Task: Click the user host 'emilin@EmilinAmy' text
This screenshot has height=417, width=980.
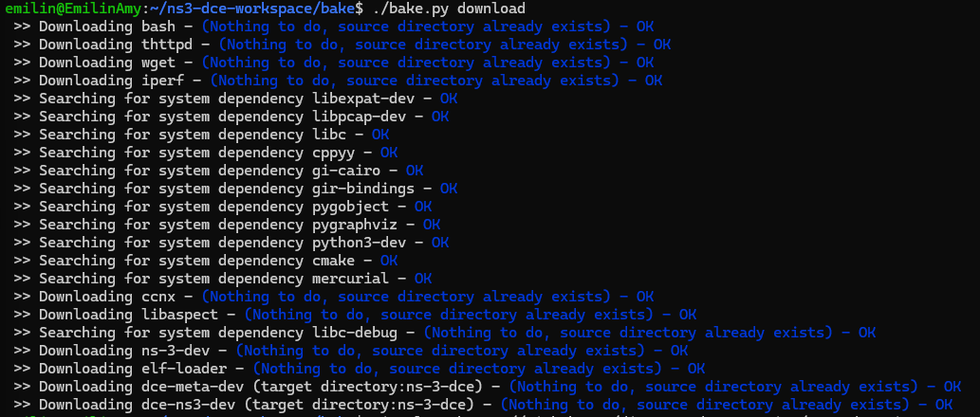Action: tap(73, 9)
